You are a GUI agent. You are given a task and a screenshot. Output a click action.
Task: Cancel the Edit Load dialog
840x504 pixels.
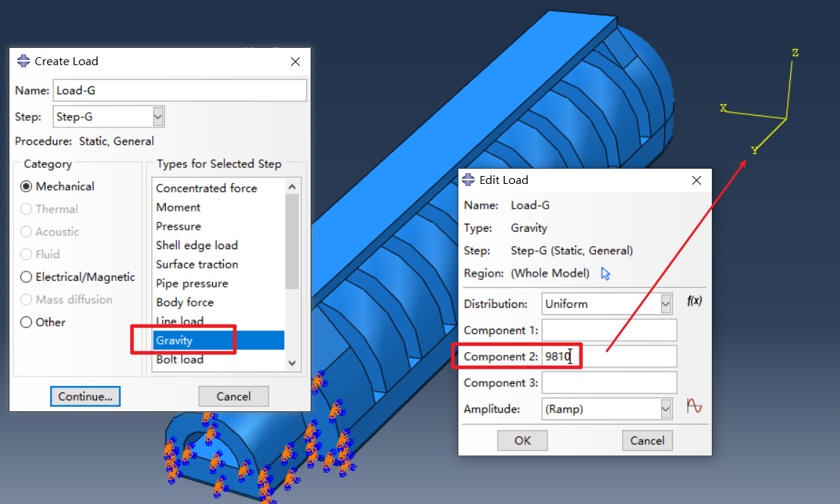pos(647,440)
